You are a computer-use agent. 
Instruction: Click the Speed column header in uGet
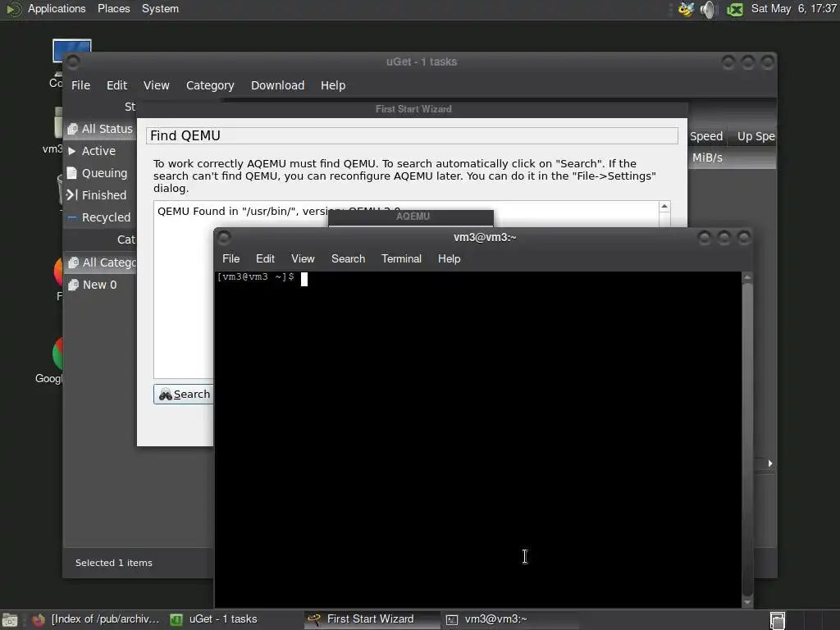tap(706, 137)
